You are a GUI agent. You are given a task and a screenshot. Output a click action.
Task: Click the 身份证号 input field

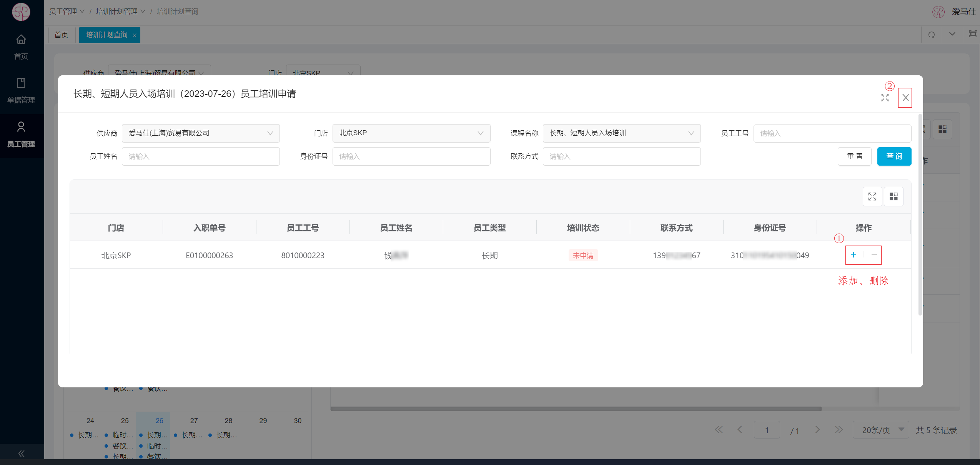[411, 156]
